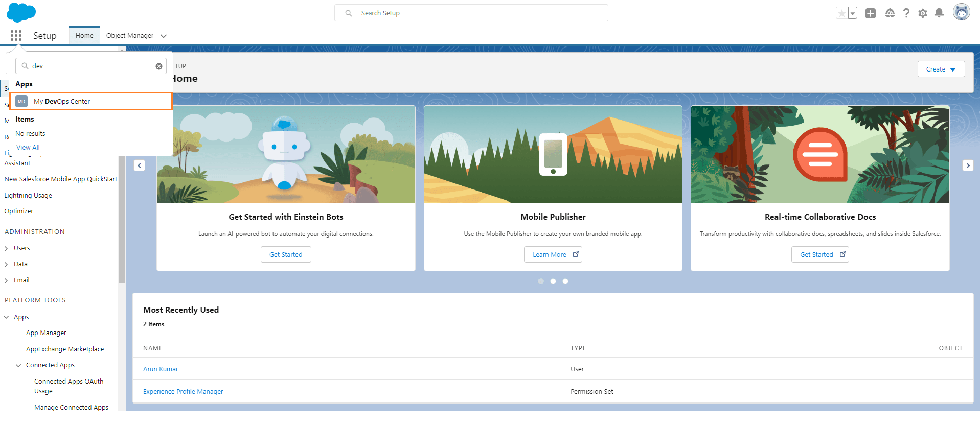Image resolution: width=980 pixels, height=427 pixels.
Task: Open the Mobile Publisher illustration card
Action: click(x=553, y=154)
